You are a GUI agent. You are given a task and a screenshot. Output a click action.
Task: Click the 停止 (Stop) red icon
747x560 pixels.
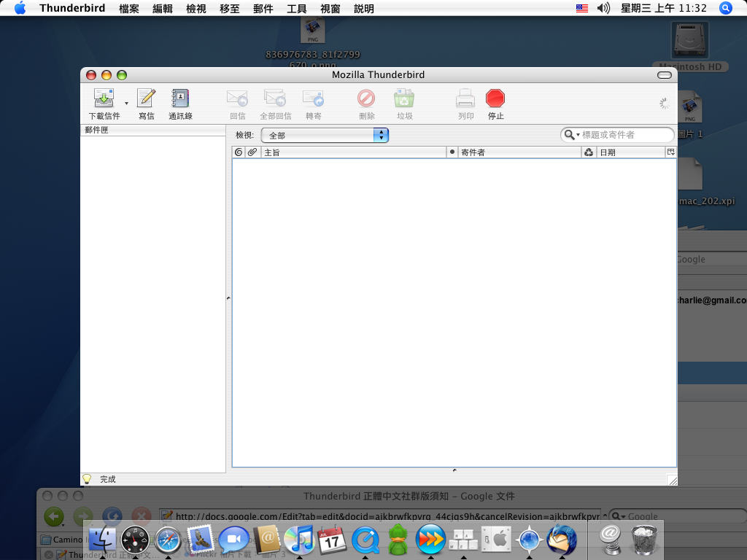(x=495, y=98)
